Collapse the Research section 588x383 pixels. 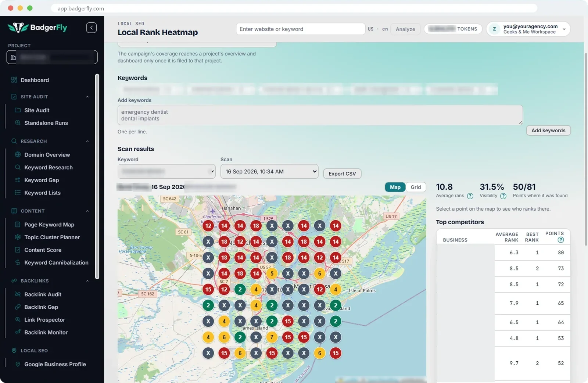[87, 141]
